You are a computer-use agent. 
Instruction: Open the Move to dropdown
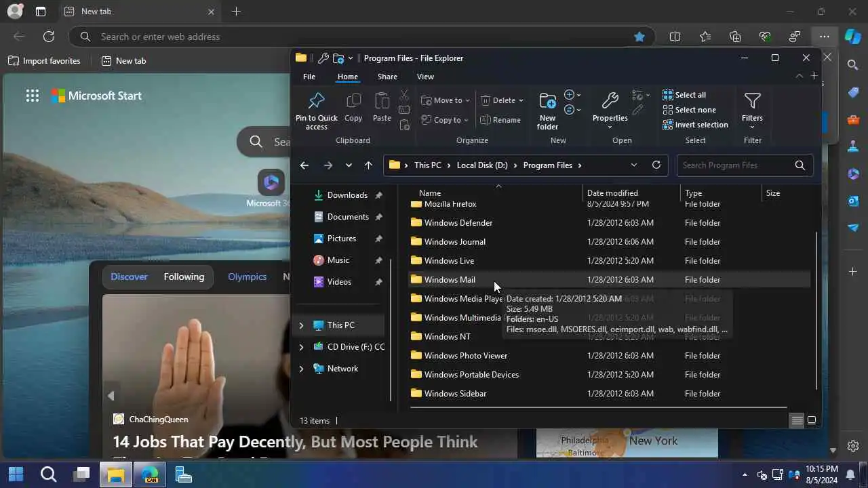[x=445, y=100]
